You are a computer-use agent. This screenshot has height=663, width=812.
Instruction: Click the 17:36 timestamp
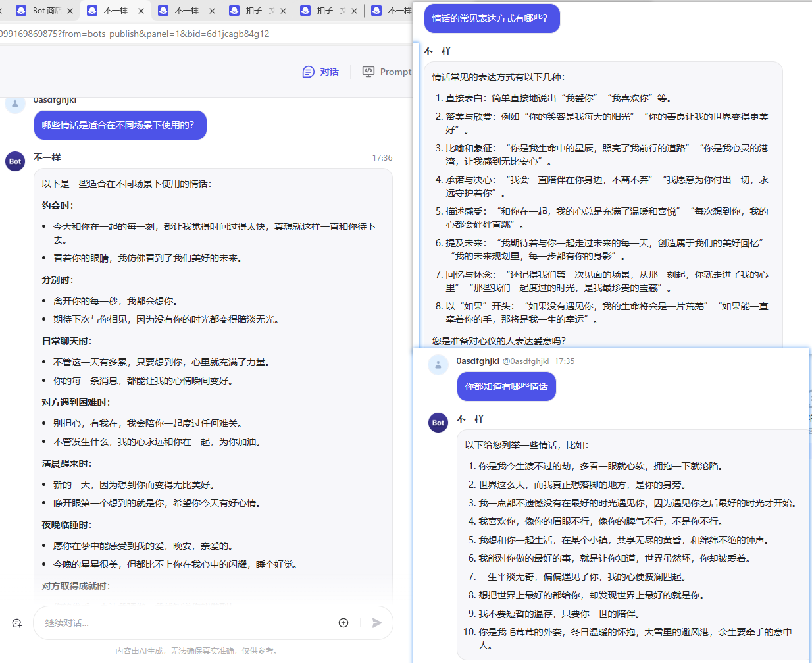pos(382,158)
